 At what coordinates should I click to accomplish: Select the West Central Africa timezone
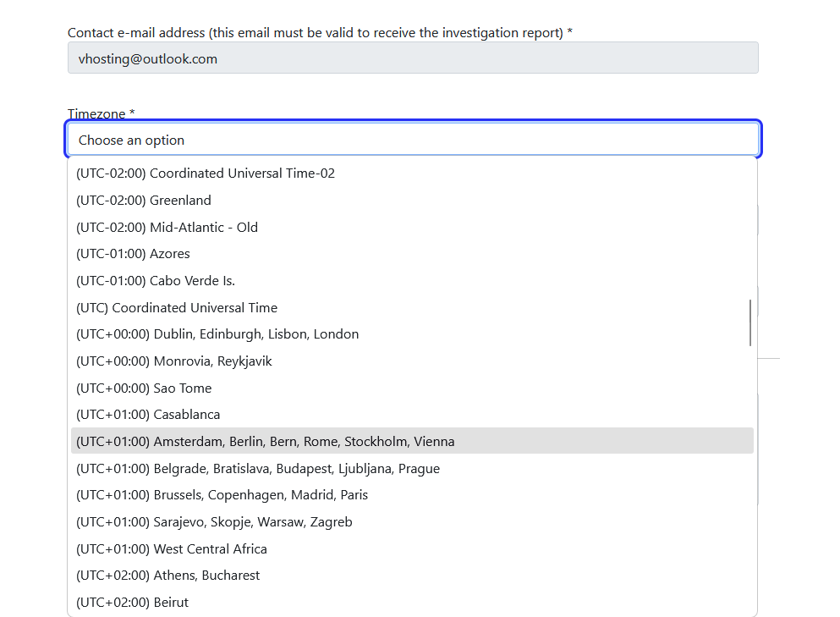point(172,549)
